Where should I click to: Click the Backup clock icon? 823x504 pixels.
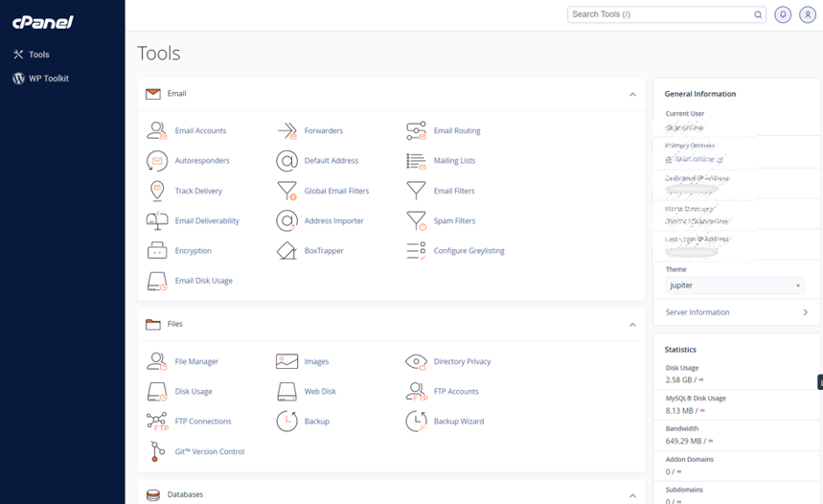(x=286, y=422)
